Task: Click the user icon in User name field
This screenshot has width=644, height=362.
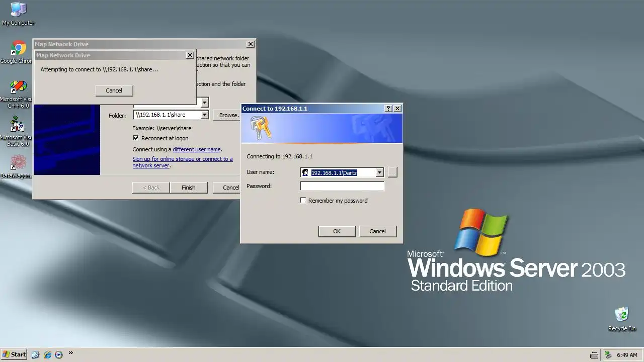Action: pos(305,172)
